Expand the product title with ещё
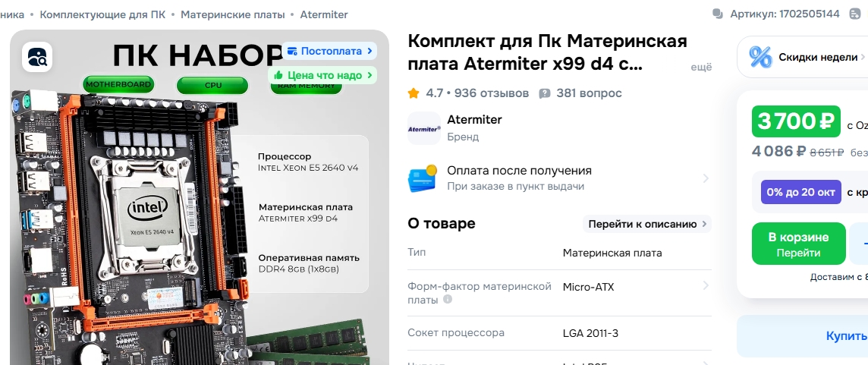 pos(701,67)
